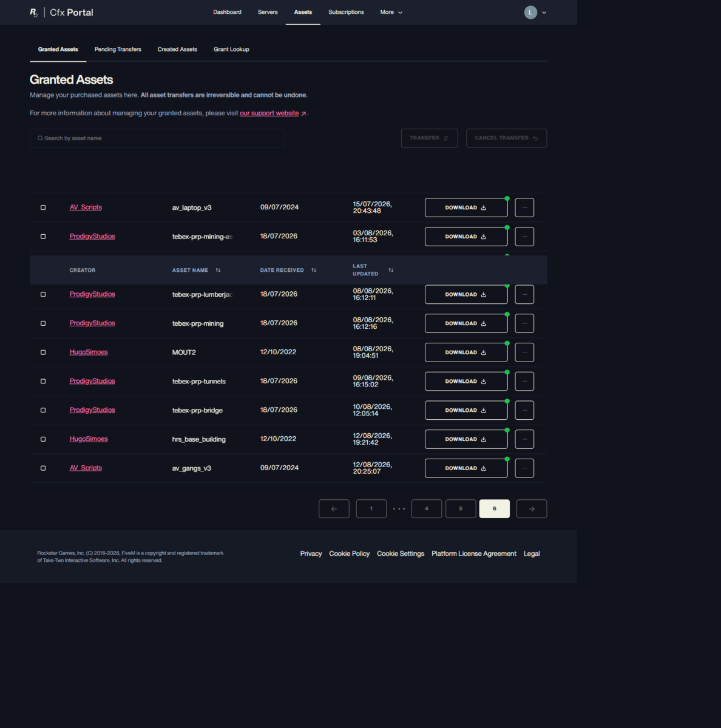Download the tebex-prp-mining asset
The height and width of the screenshot is (728, 721).
(x=466, y=323)
